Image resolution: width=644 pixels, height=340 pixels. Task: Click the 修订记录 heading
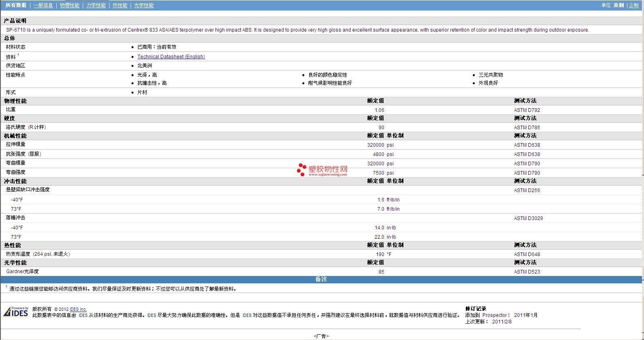[x=476, y=309]
